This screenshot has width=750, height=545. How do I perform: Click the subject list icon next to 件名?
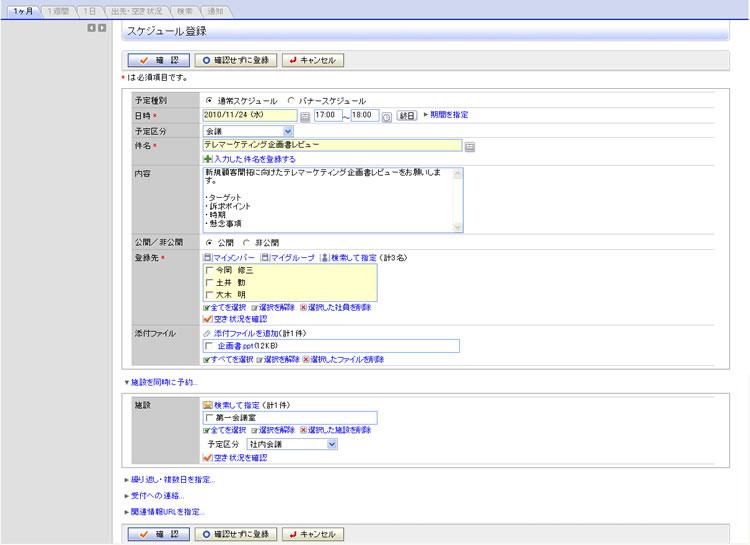pos(470,147)
